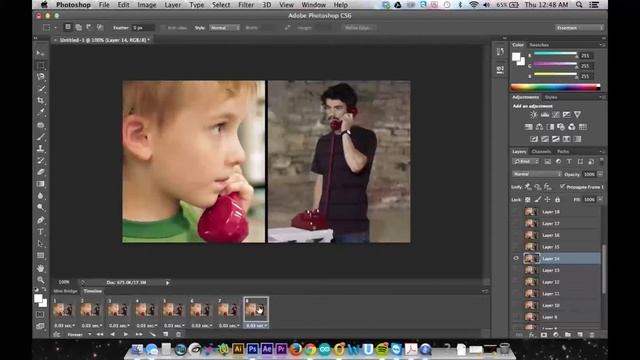Open the Layer menu
Image resolution: width=640 pixels, height=360 pixels.
click(x=173, y=5)
